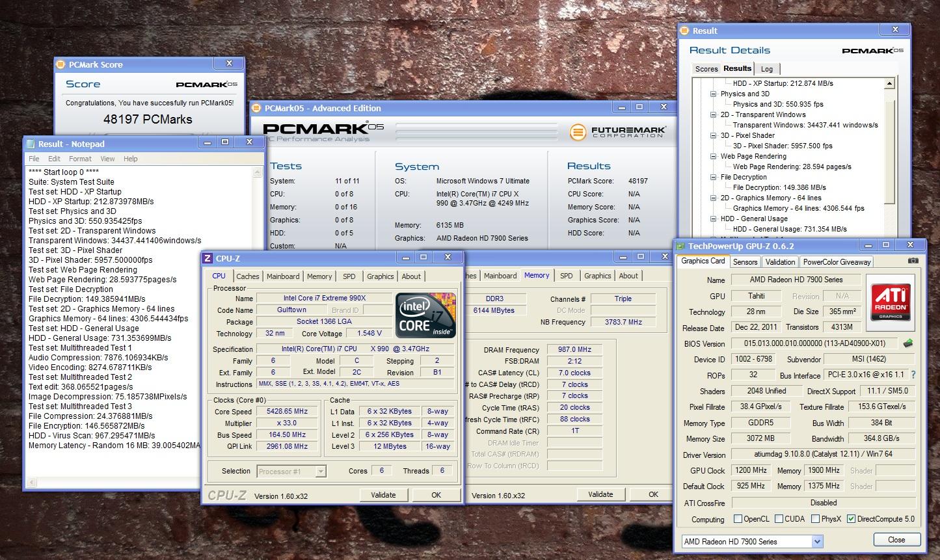Screen dimensions: 940x560
Task: Open the Notepad View menu
Action: pyautogui.click(x=107, y=159)
